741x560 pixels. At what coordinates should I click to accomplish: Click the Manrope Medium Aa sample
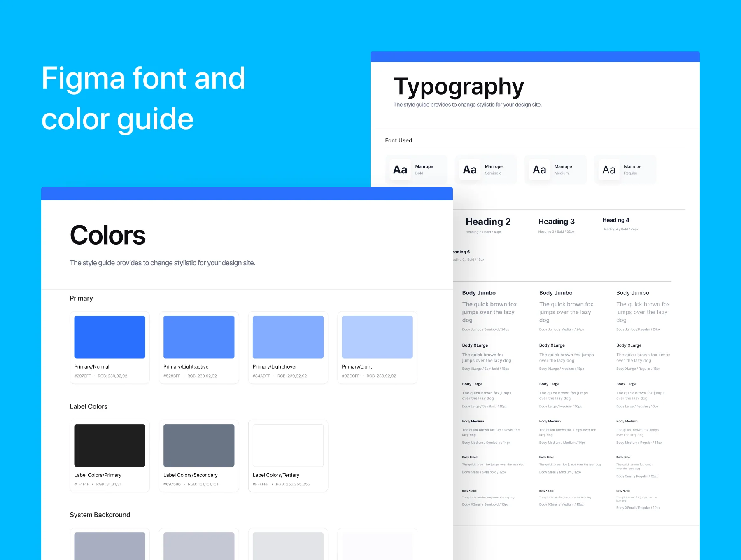539,170
